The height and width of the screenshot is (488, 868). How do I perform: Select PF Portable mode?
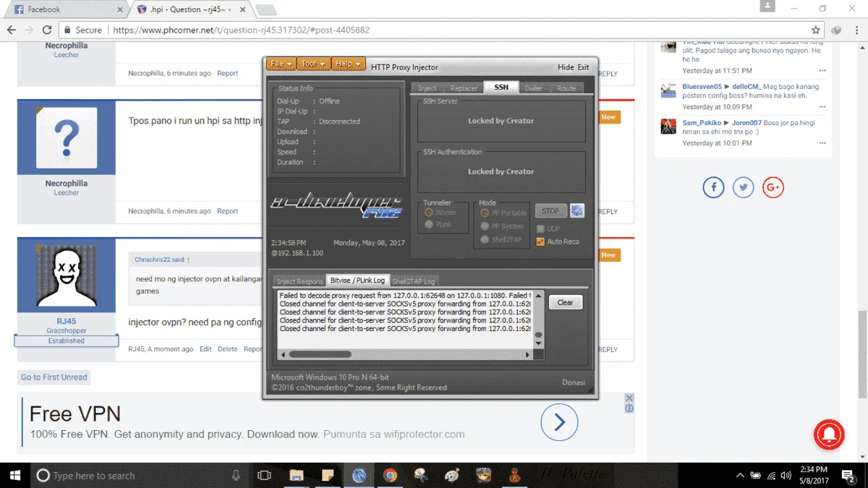485,213
